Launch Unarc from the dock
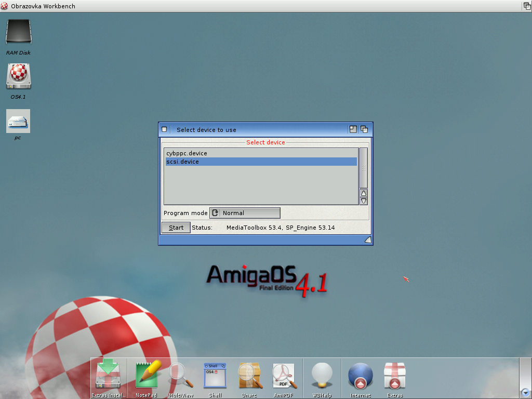 point(249,375)
